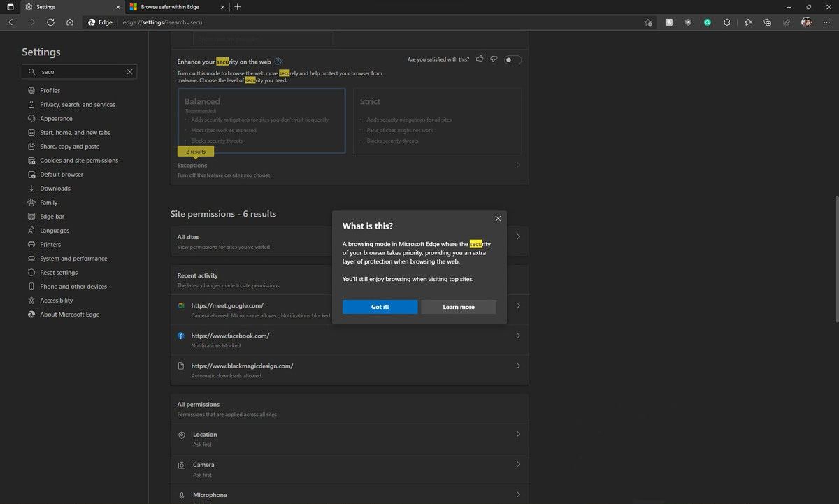Click the Refresh page icon
This screenshot has width=839, height=504.
point(50,22)
